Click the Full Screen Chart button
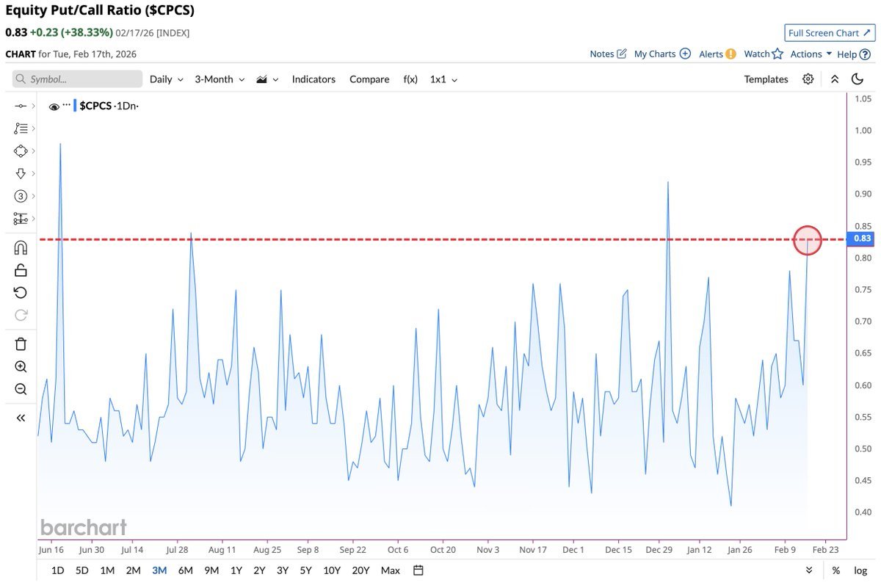881x588 pixels. [x=828, y=33]
